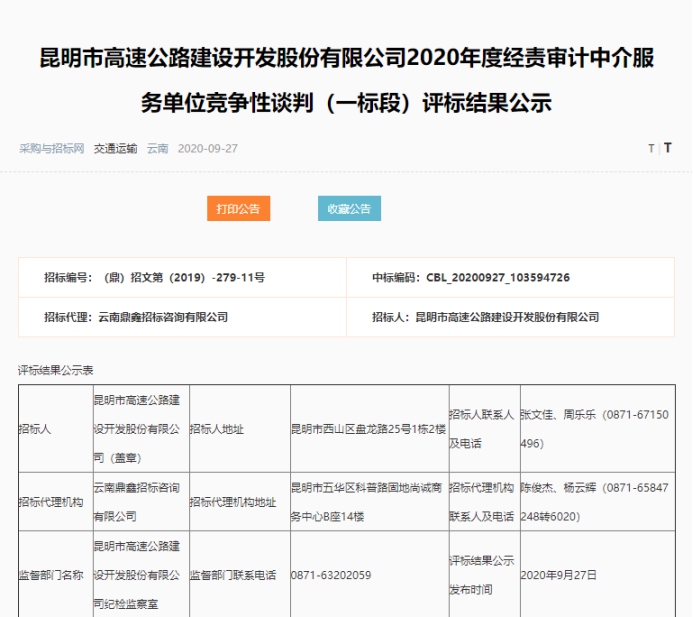The height and width of the screenshot is (617, 693).
Task: Click the blue 收藏公告 button
Action: [349, 209]
